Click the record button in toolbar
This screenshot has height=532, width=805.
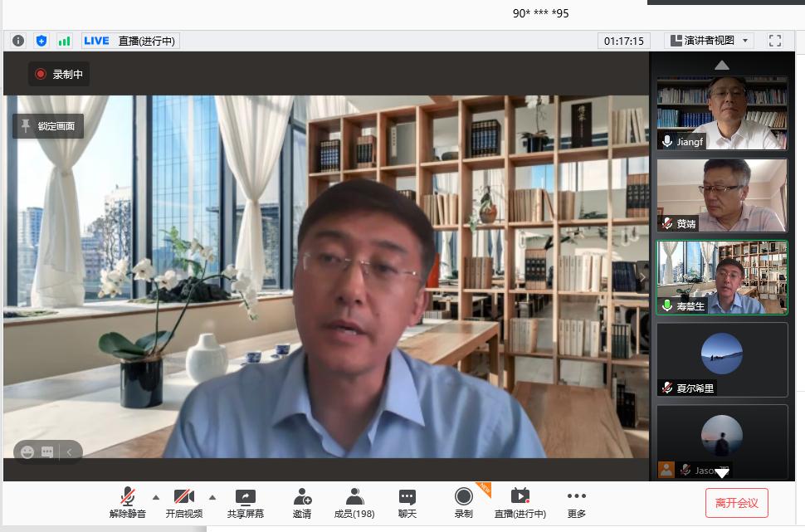[x=463, y=503]
